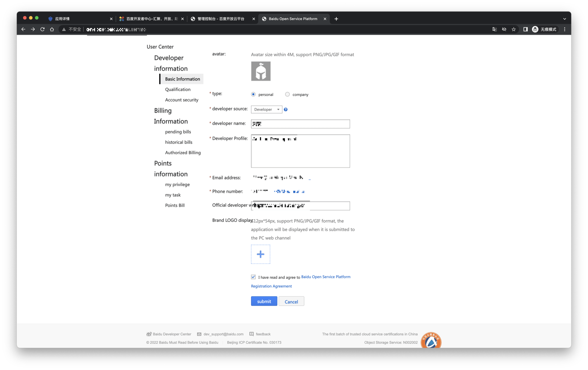Bookmark this page with the star icon
This screenshot has height=370, width=588.
[x=514, y=29]
